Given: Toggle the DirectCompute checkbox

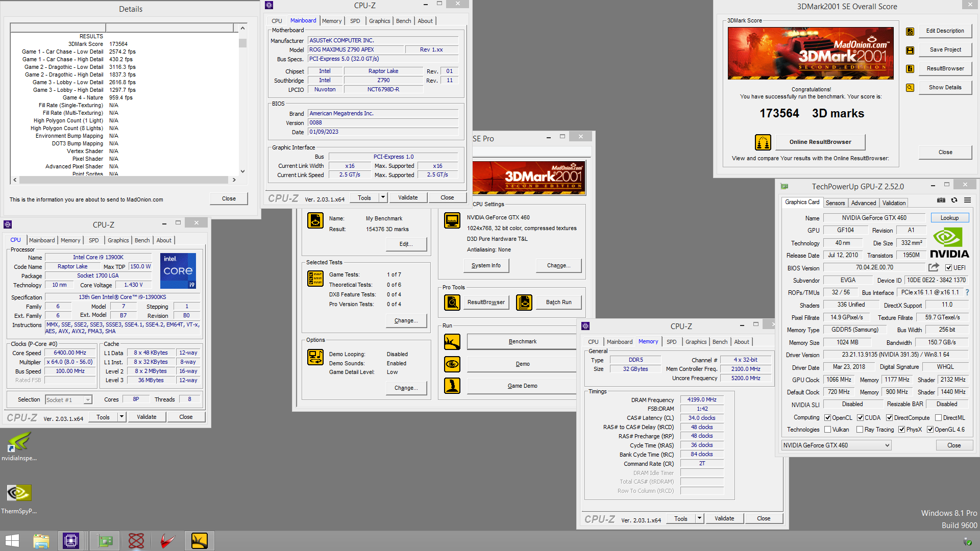Looking at the screenshot, I should pos(890,418).
